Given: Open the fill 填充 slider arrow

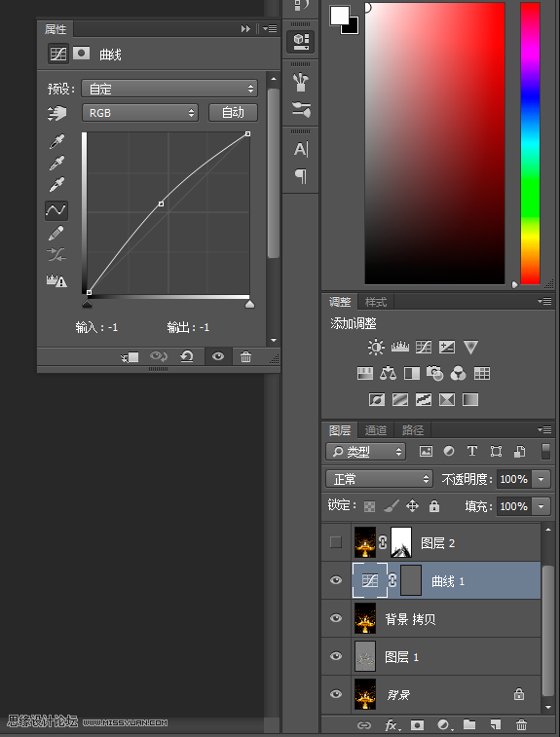Looking at the screenshot, I should coord(541,506).
